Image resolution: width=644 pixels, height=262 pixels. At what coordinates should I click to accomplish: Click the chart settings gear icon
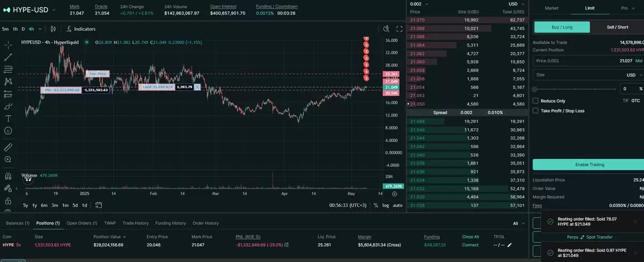[394, 193]
